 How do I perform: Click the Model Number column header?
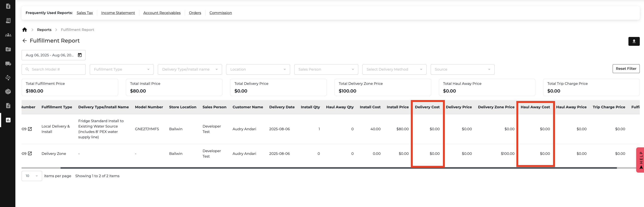(x=149, y=107)
